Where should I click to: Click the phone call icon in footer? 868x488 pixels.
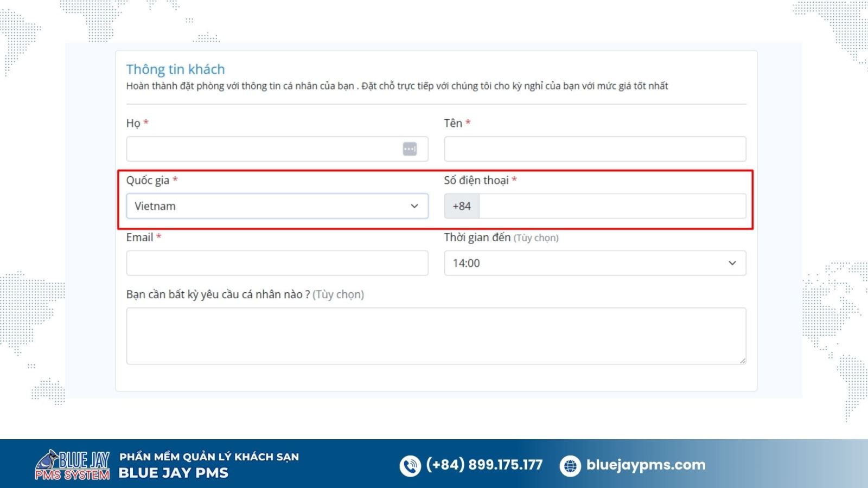click(x=410, y=466)
